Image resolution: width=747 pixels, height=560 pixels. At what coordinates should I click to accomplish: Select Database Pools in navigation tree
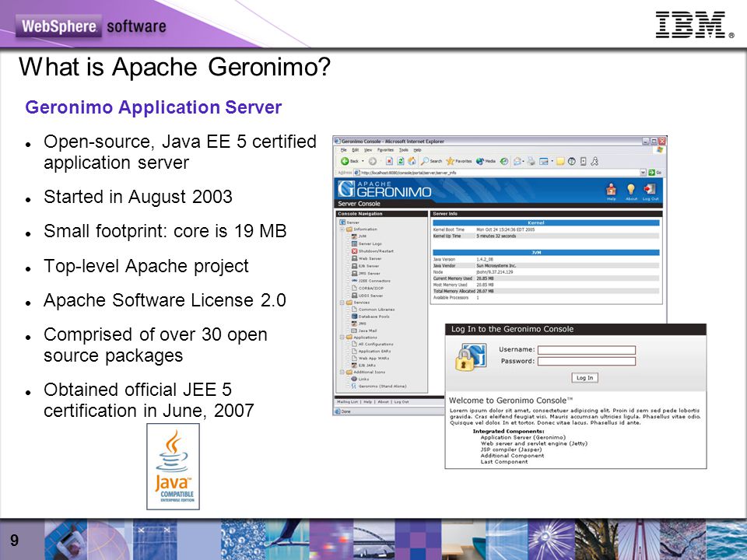click(370, 317)
